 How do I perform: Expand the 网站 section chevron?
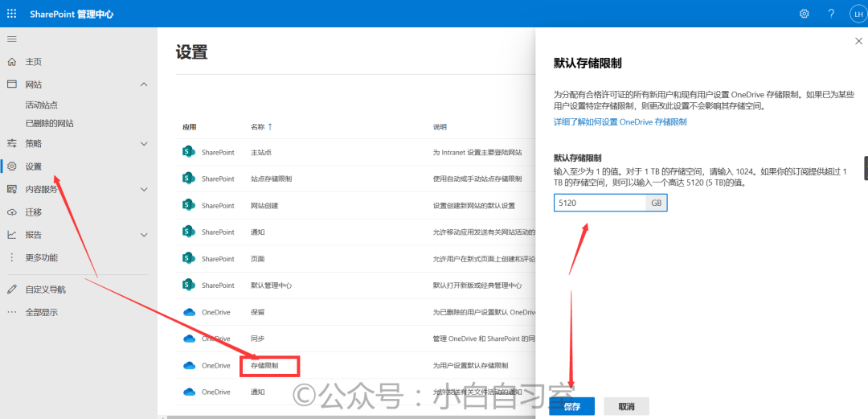pos(144,84)
